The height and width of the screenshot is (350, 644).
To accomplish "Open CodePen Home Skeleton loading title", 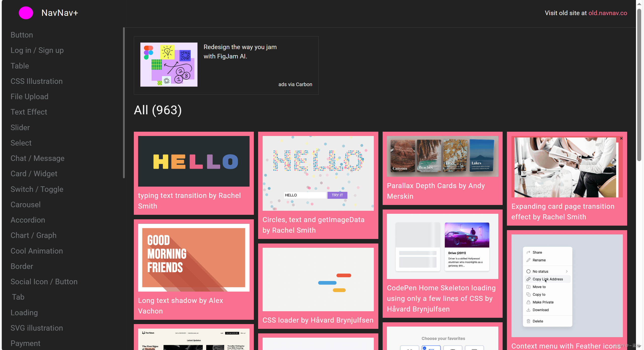I will coord(441,298).
